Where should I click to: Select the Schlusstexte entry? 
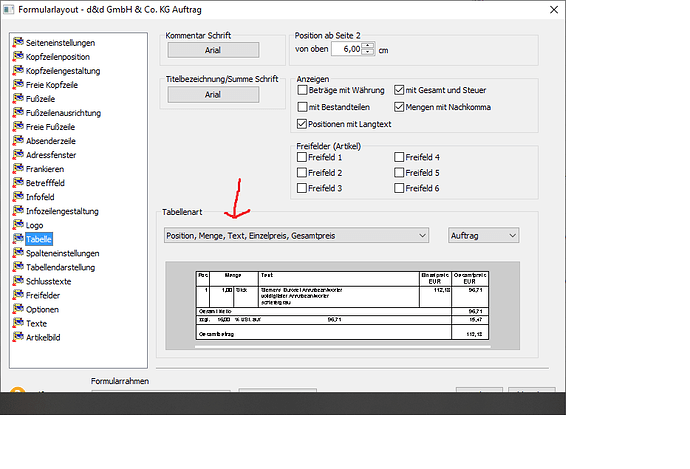coord(48,282)
